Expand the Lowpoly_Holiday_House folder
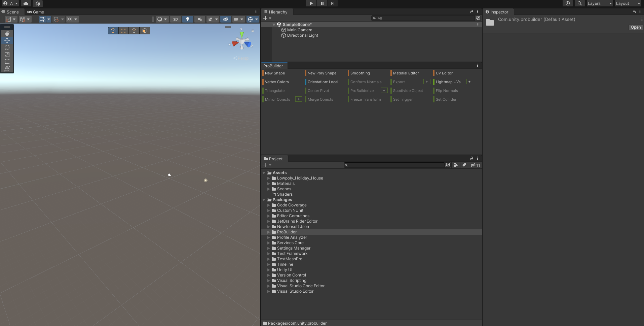Image resolution: width=644 pixels, height=326 pixels. (x=269, y=178)
